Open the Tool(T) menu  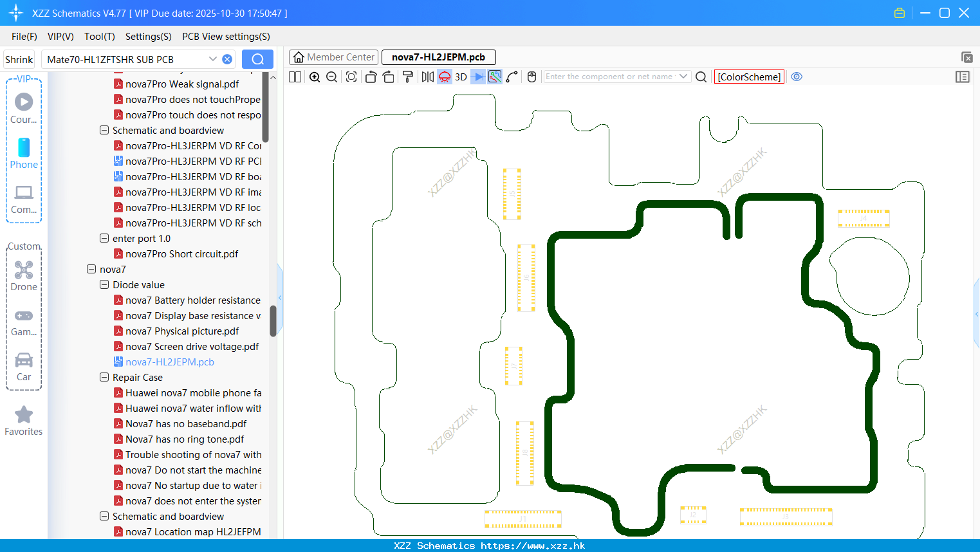[100, 37]
